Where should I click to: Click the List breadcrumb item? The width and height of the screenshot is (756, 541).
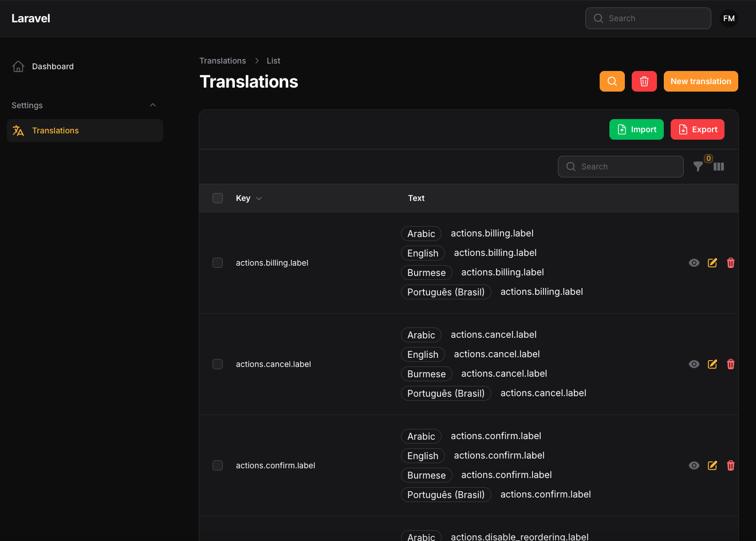tap(273, 61)
